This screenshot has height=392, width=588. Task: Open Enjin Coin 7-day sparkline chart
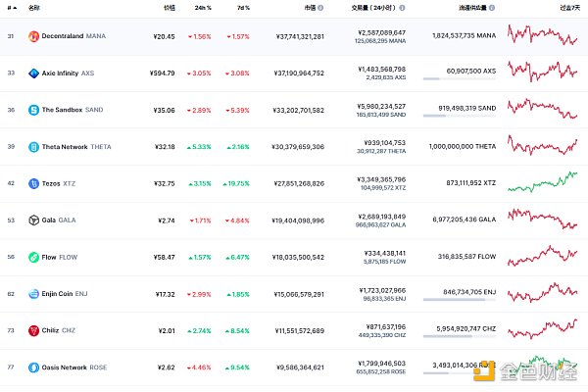543,292
